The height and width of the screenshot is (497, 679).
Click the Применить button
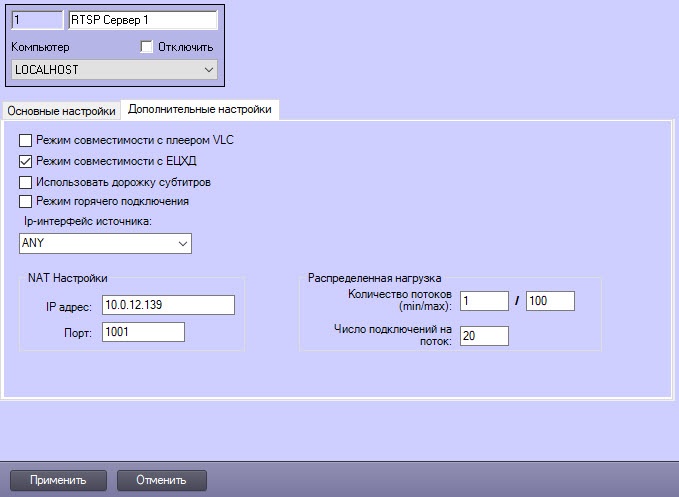pyautogui.click(x=58, y=480)
